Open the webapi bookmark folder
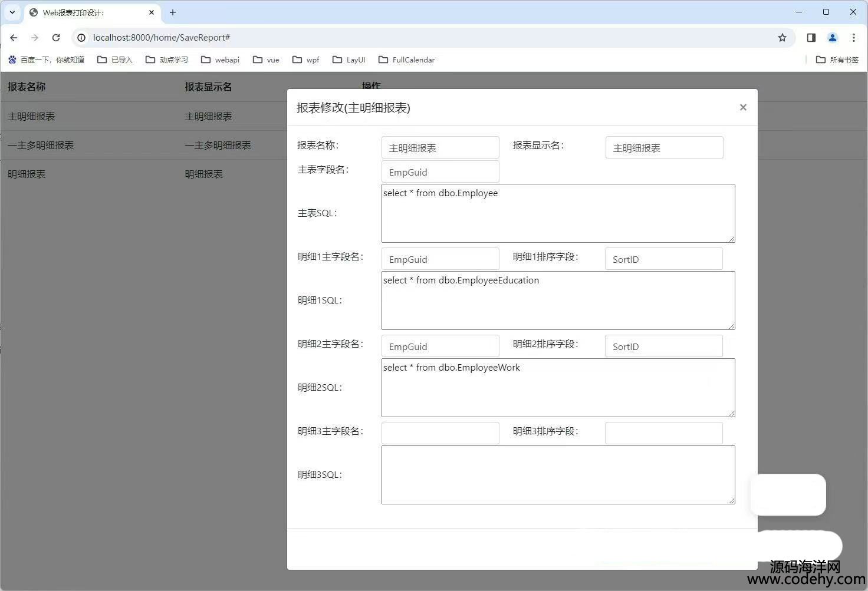This screenshot has height=591, width=868. (220, 60)
